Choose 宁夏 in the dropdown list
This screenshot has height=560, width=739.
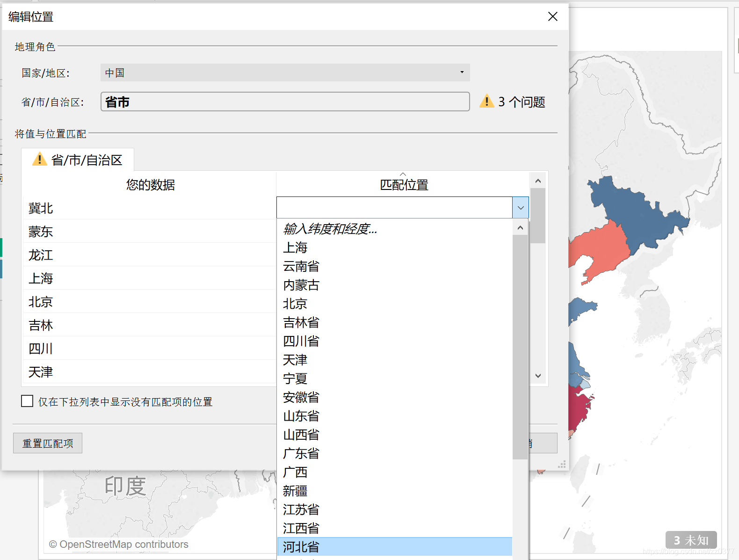coord(395,378)
